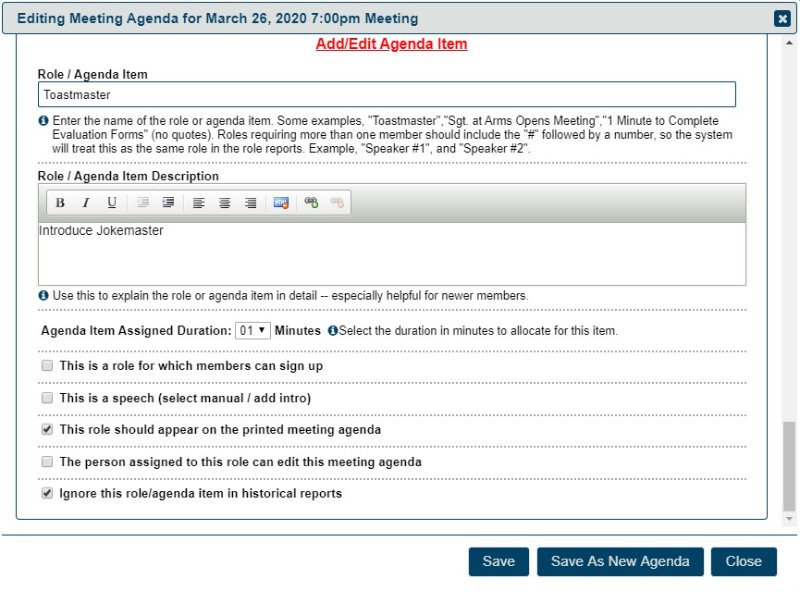Align description text to the left
Image resolution: width=800 pixels, height=592 pixels.
199,203
